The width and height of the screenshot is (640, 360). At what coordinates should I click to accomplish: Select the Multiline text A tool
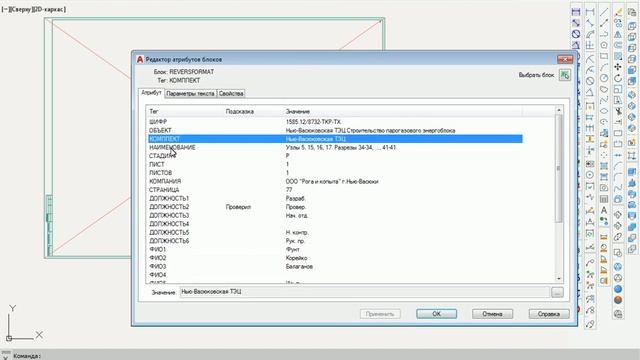coord(604,210)
